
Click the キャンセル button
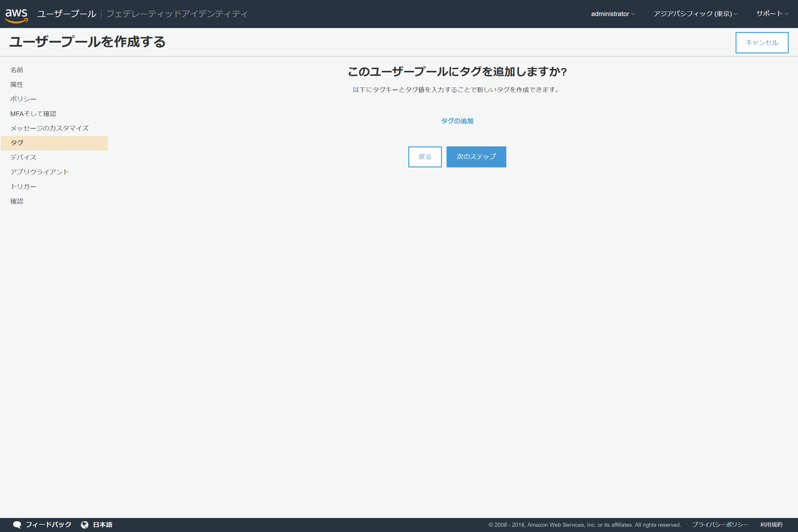coord(762,43)
